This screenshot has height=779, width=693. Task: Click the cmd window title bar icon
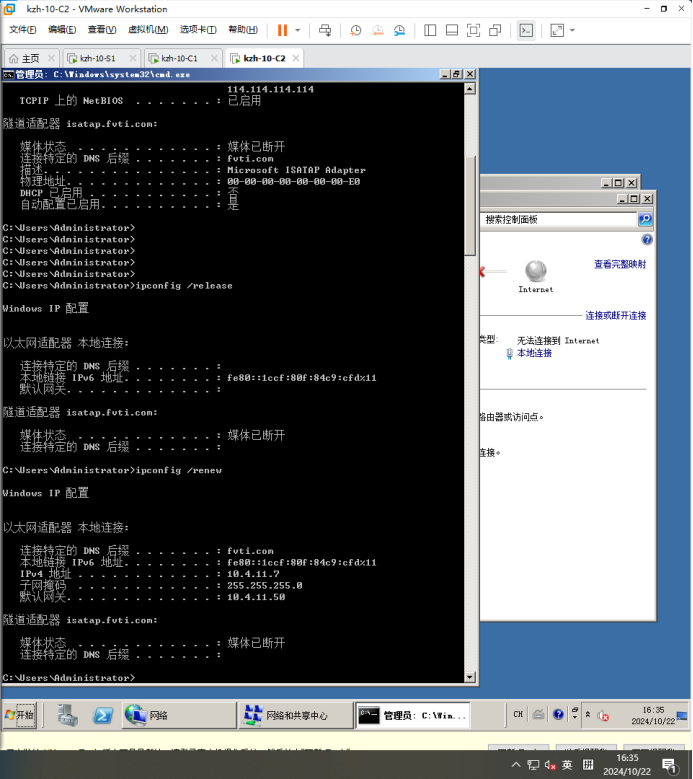coord(8,75)
